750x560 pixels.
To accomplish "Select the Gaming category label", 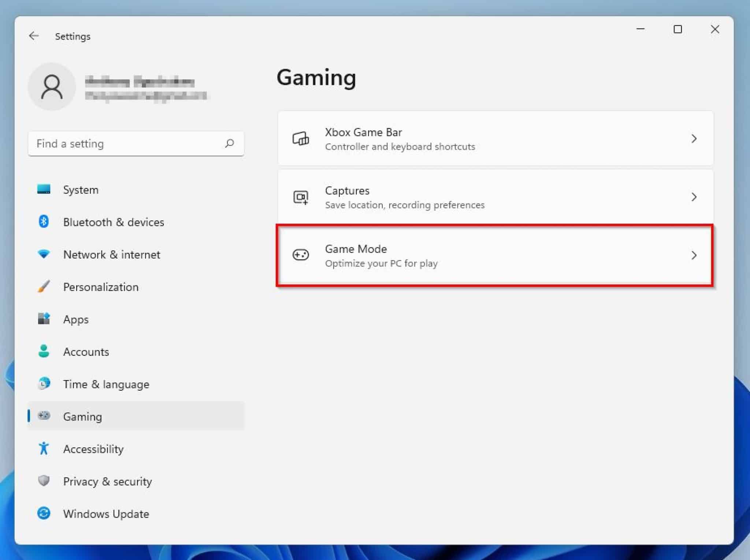I will click(x=82, y=417).
